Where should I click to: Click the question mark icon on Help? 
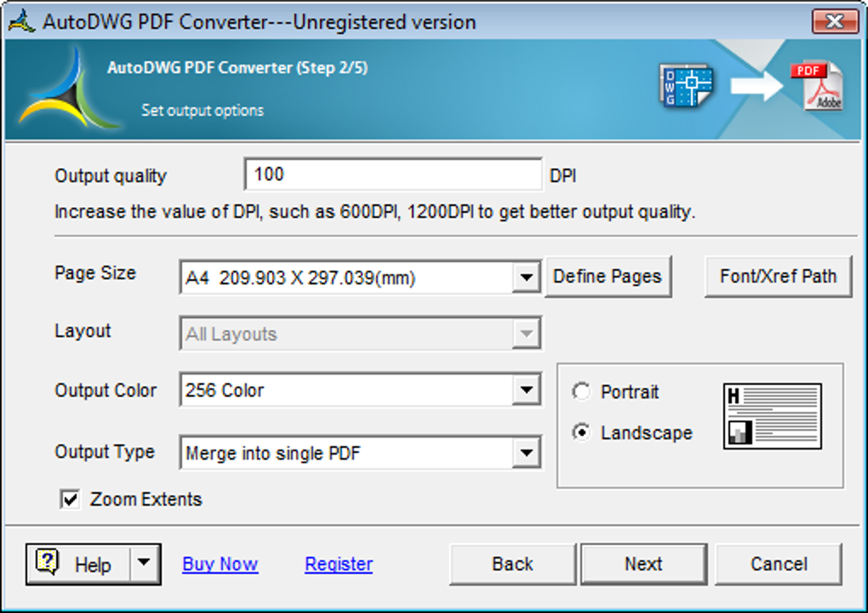tap(47, 562)
